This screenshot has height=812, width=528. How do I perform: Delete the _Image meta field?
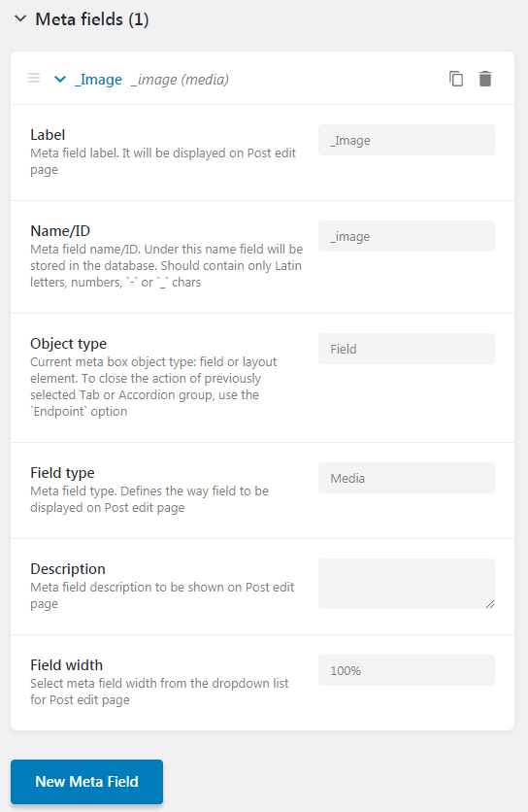[485, 79]
